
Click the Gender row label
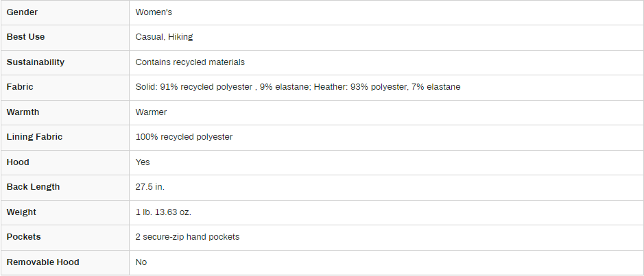[22, 12]
